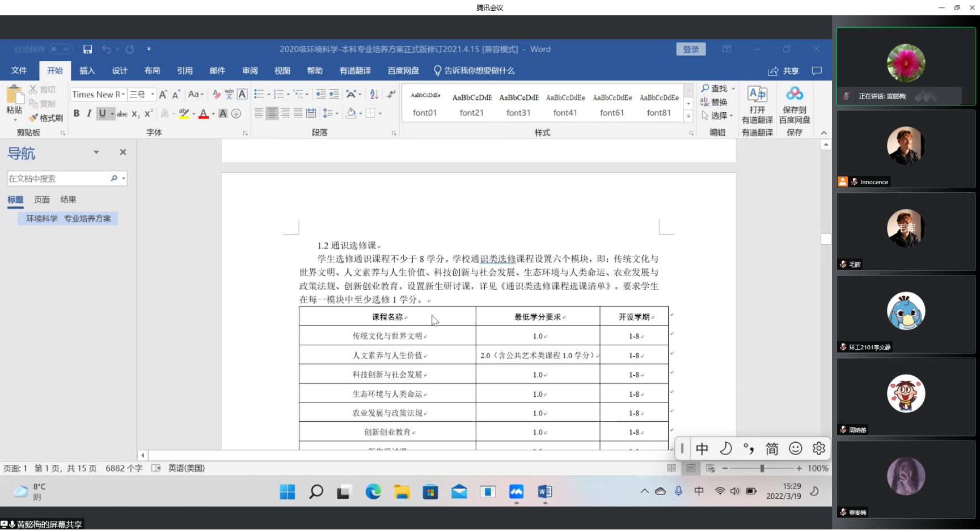Switch to Pages tab in navigation pane
980x530 pixels.
coord(42,200)
